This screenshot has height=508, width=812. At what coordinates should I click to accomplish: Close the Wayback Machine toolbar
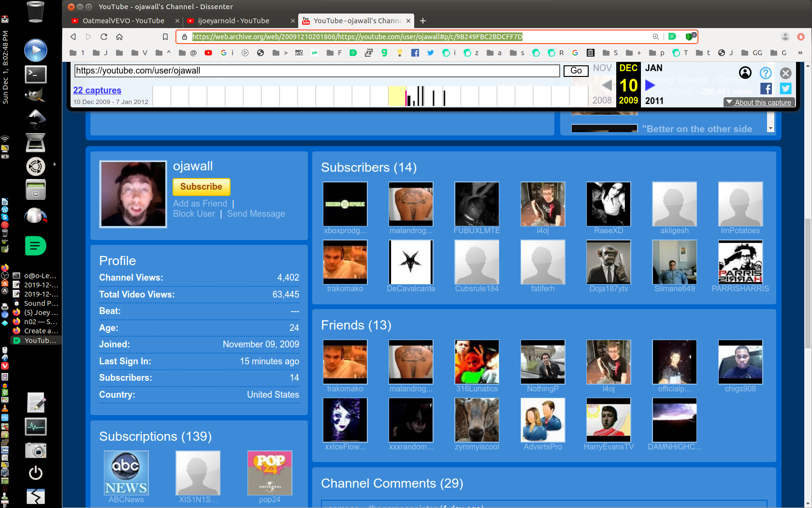click(786, 73)
